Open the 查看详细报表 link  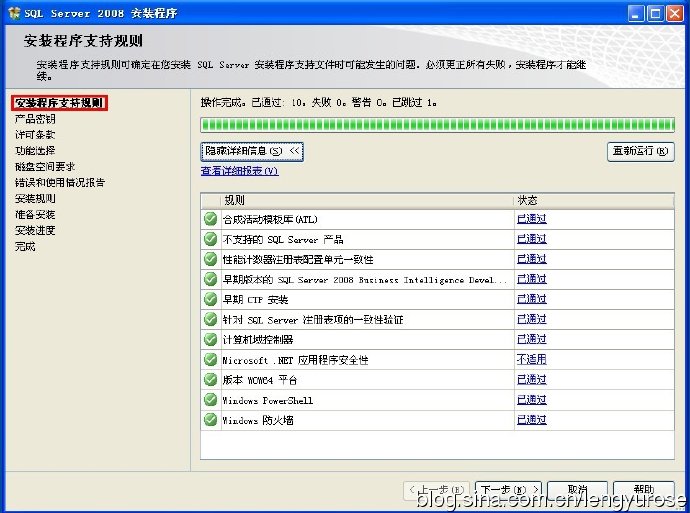[x=239, y=171]
